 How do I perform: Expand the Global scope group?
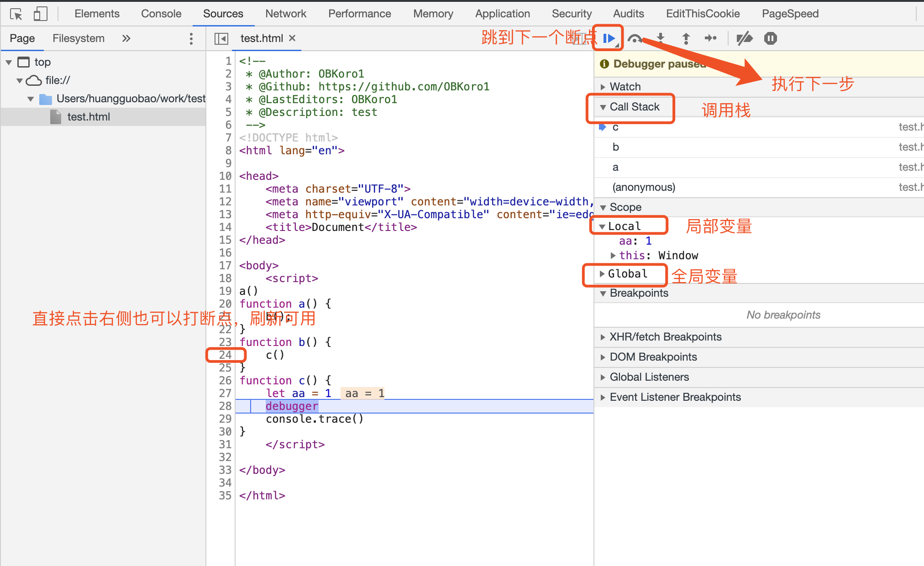(x=602, y=274)
